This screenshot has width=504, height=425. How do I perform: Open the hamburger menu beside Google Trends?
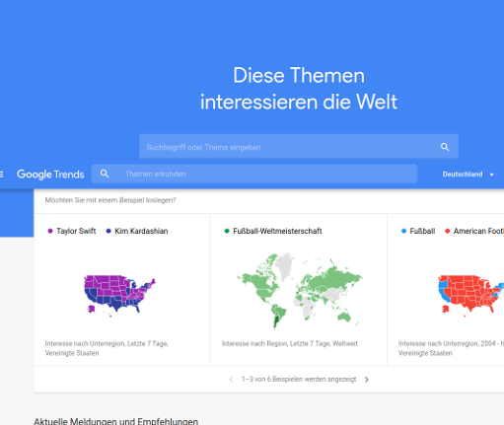click(1, 175)
